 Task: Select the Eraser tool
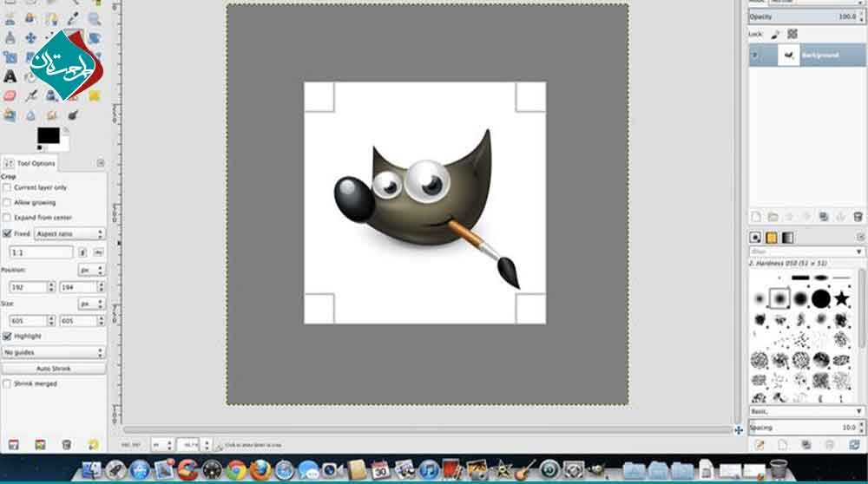pyautogui.click(x=10, y=95)
